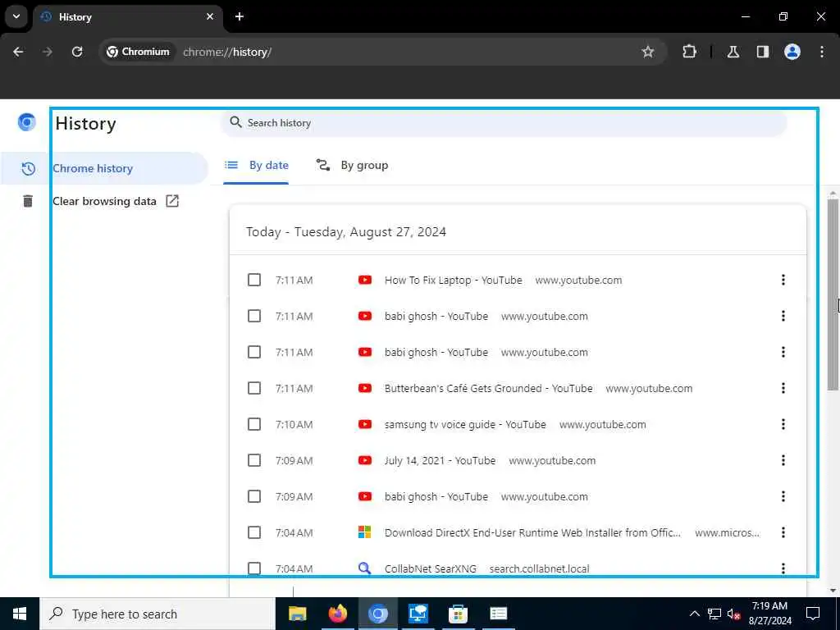This screenshot has height=630, width=840.
Task: Open actions menu for second 7:11 AM babi ghosh
Action: point(783,352)
